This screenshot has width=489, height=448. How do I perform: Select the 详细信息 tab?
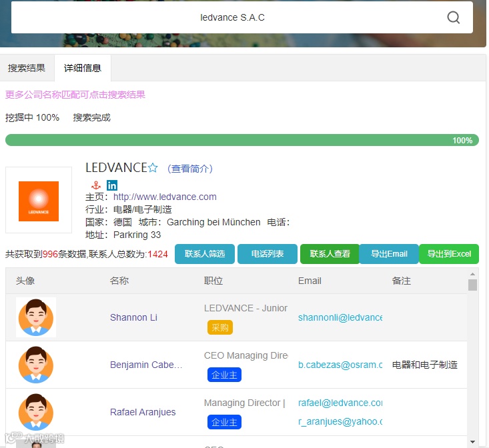click(83, 68)
